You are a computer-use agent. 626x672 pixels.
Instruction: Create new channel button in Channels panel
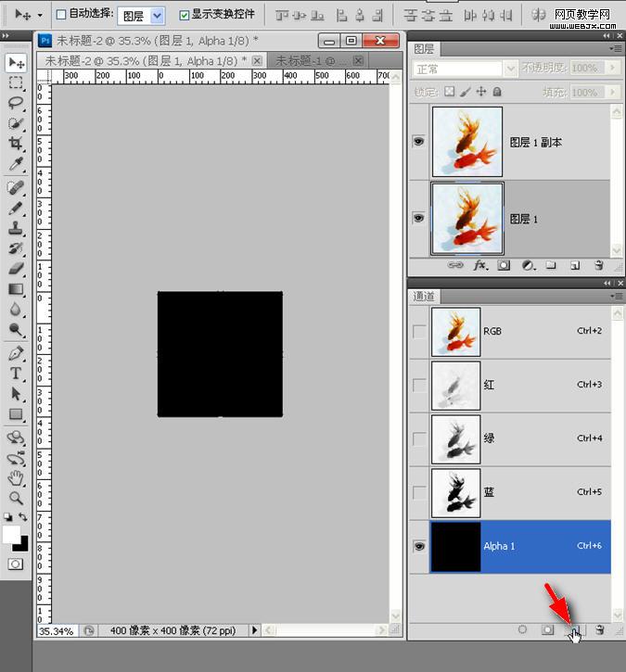click(x=575, y=630)
